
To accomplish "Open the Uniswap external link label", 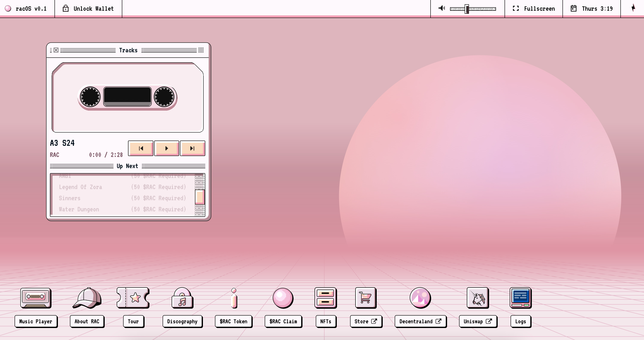I will point(478,321).
